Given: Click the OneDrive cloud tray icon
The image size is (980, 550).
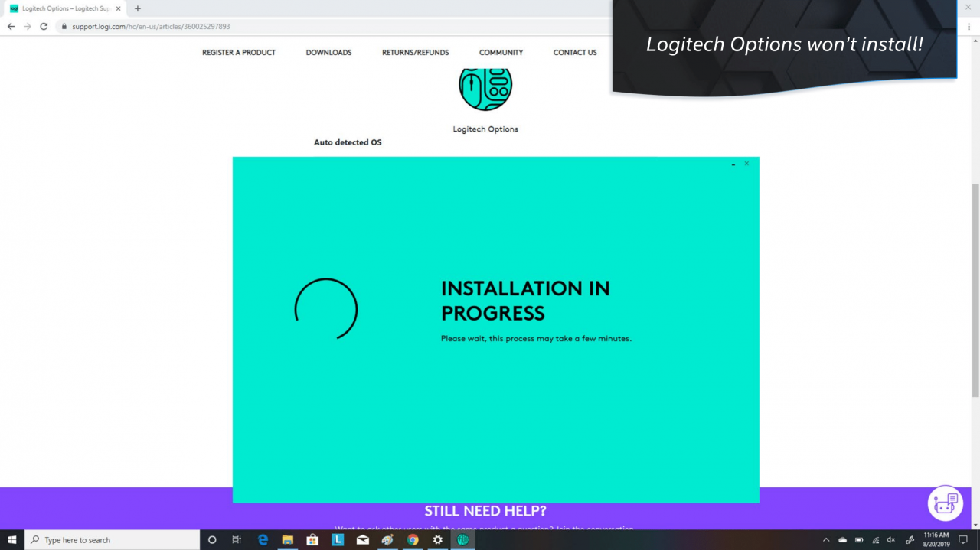Looking at the screenshot, I should pyautogui.click(x=842, y=540).
